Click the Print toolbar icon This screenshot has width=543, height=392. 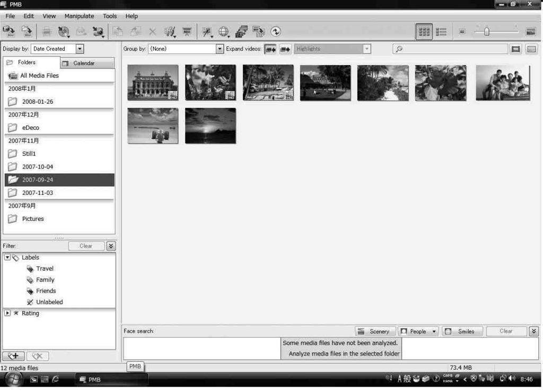(47, 31)
